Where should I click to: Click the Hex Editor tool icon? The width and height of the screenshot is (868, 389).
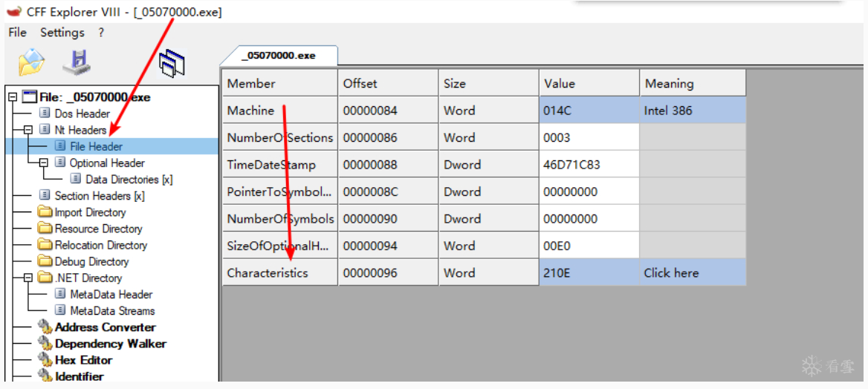[x=45, y=360]
